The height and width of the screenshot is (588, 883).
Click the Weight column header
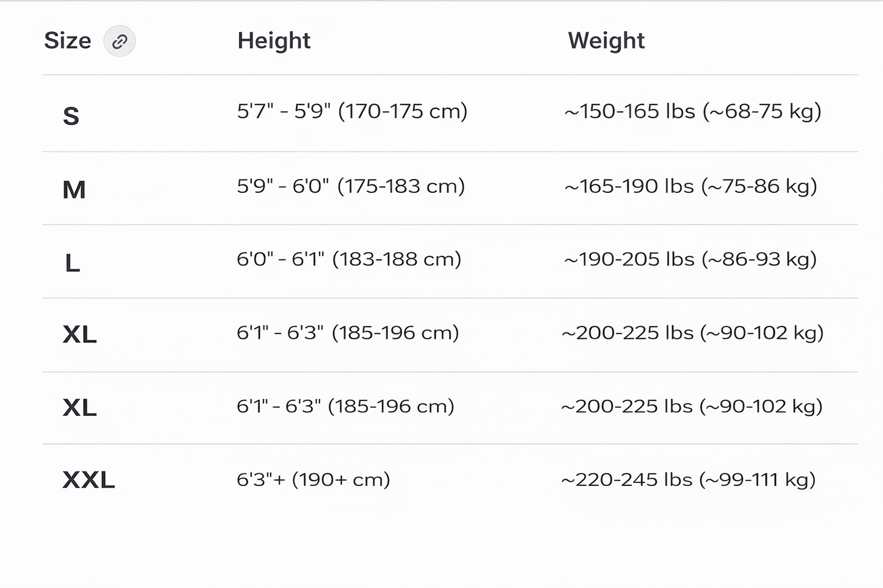pyautogui.click(x=606, y=41)
